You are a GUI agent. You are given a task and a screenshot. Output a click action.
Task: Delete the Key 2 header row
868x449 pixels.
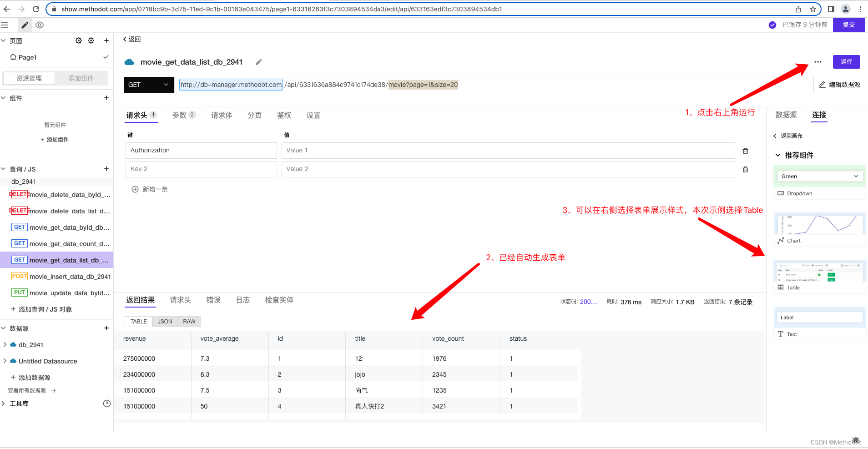pyautogui.click(x=746, y=169)
